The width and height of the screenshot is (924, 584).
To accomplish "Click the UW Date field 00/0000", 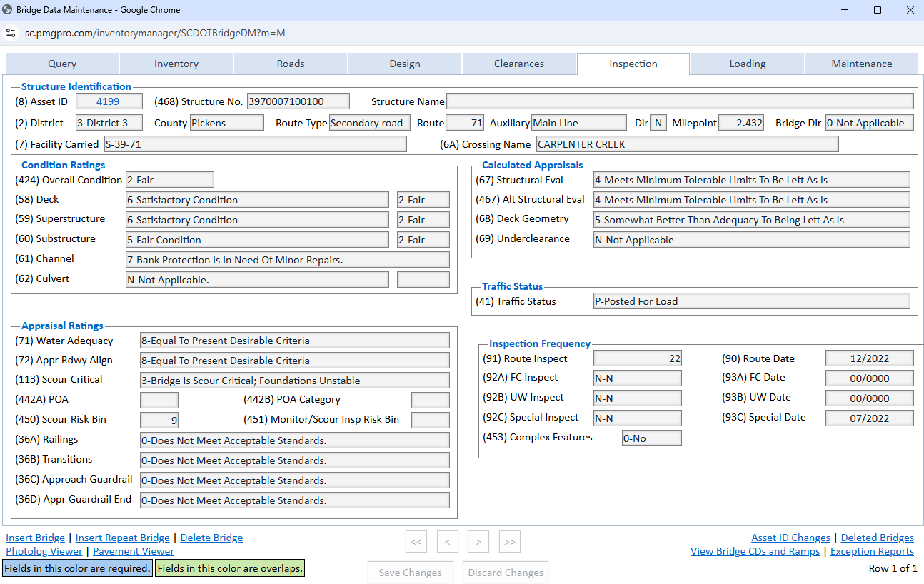I will coord(870,398).
